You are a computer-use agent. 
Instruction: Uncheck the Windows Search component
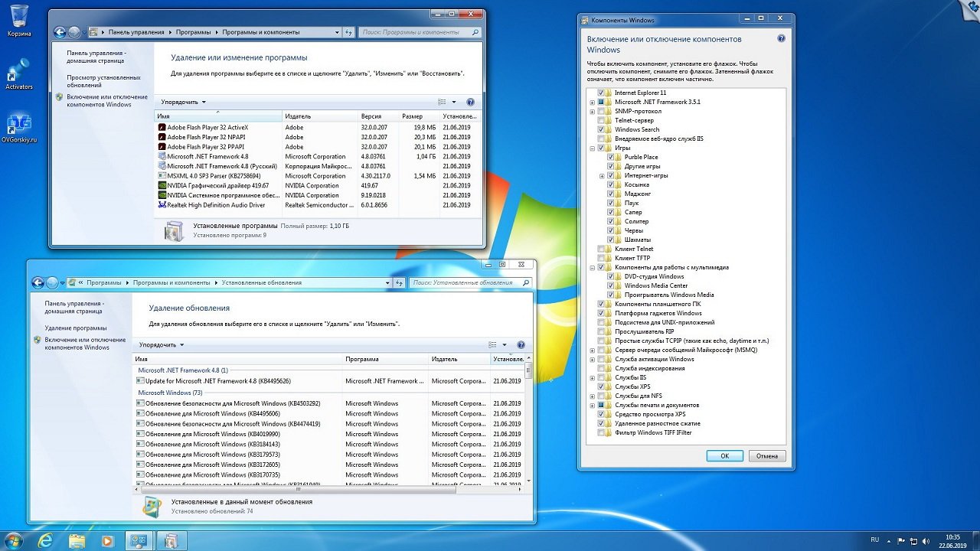(601, 129)
